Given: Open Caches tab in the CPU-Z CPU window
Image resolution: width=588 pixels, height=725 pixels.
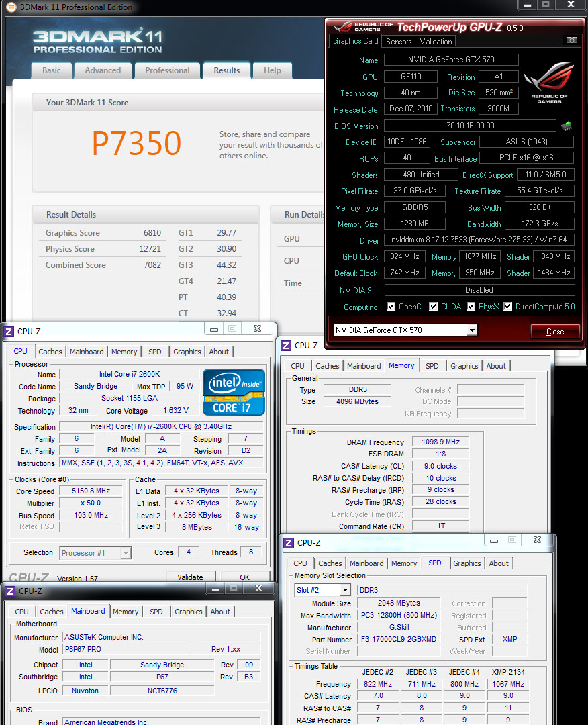Looking at the screenshot, I should [x=50, y=352].
